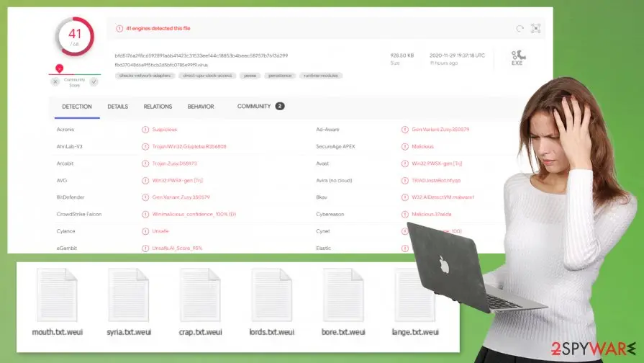Select the lange.txt.weui file icon
The height and width of the screenshot is (363, 644).
(x=414, y=295)
